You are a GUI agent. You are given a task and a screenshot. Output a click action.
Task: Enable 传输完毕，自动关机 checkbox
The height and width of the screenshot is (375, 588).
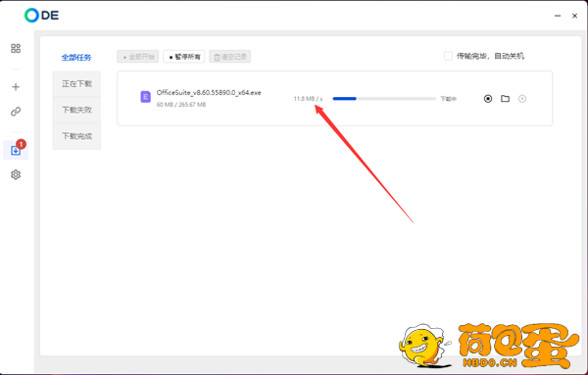click(x=448, y=56)
